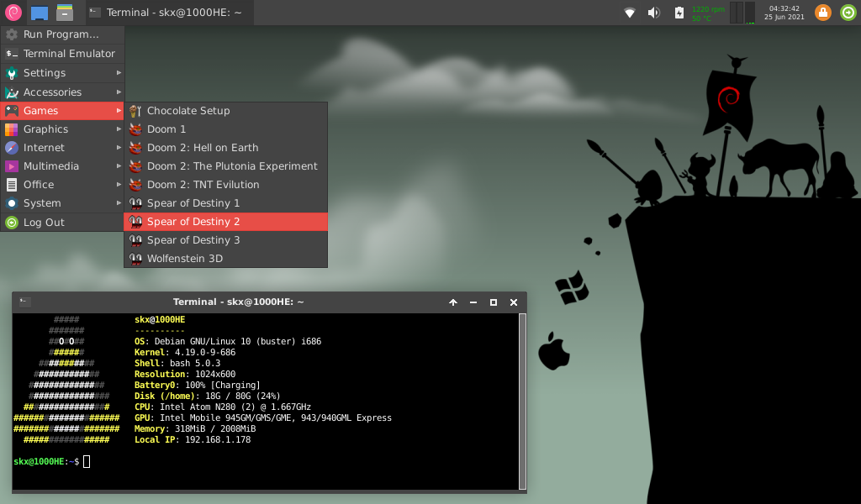Click the volume speaker icon
This screenshot has height=504, width=861.
pos(653,13)
